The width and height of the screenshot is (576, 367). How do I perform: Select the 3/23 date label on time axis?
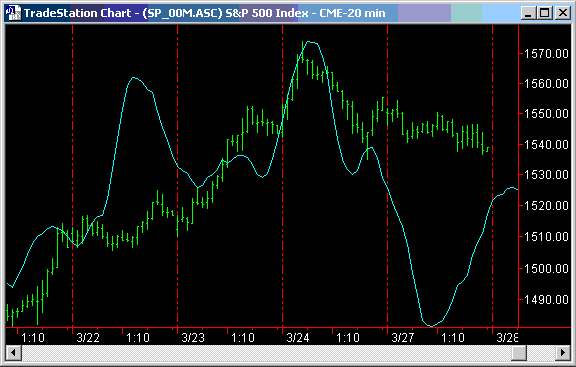[x=193, y=337]
